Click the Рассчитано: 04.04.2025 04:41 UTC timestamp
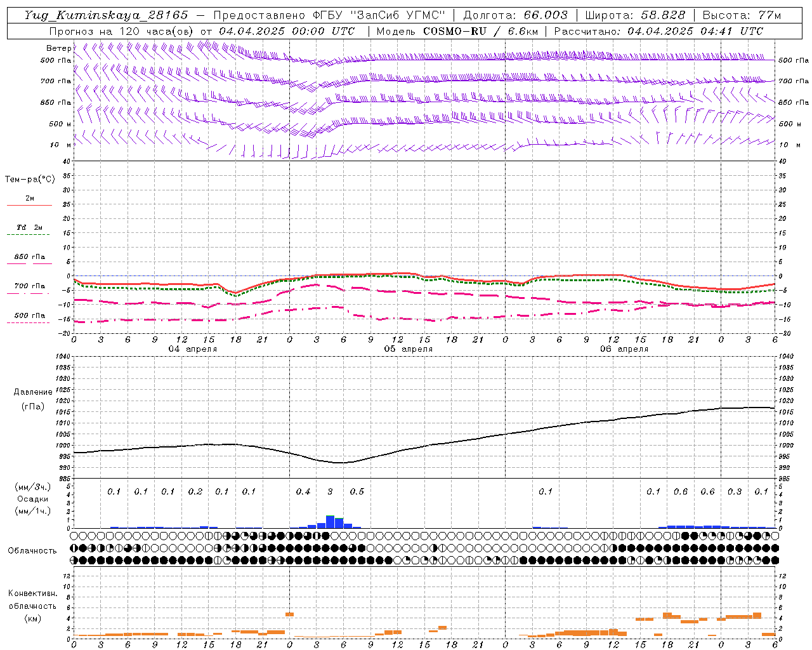812x650 pixels. pos(658,31)
